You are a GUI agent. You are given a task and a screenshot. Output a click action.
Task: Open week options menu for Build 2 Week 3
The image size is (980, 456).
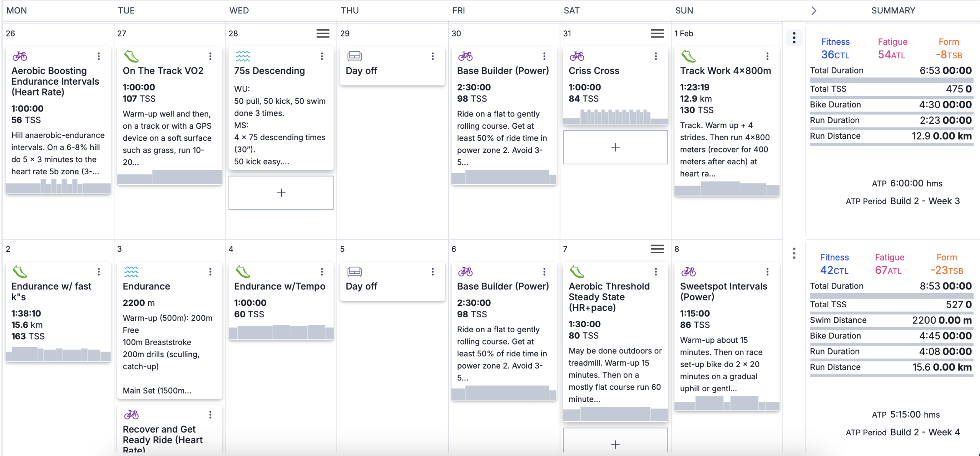[794, 38]
